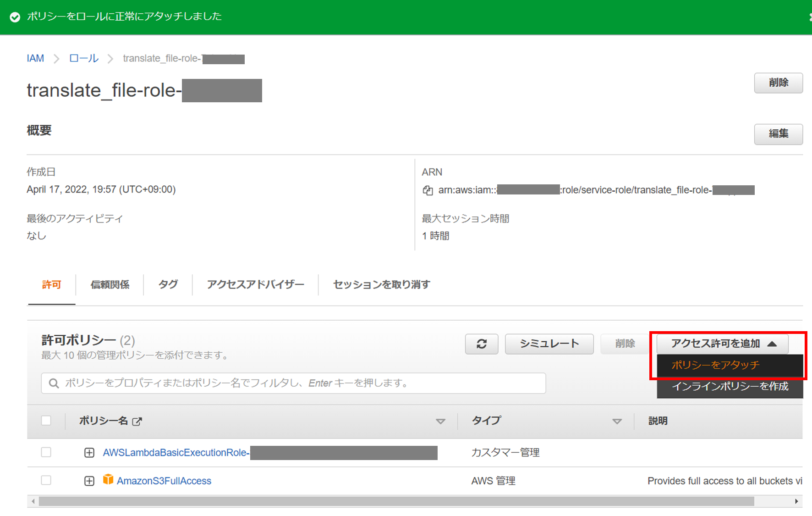Click the creation date April 17, 2022 value
The height and width of the screenshot is (516, 812).
coord(101,189)
